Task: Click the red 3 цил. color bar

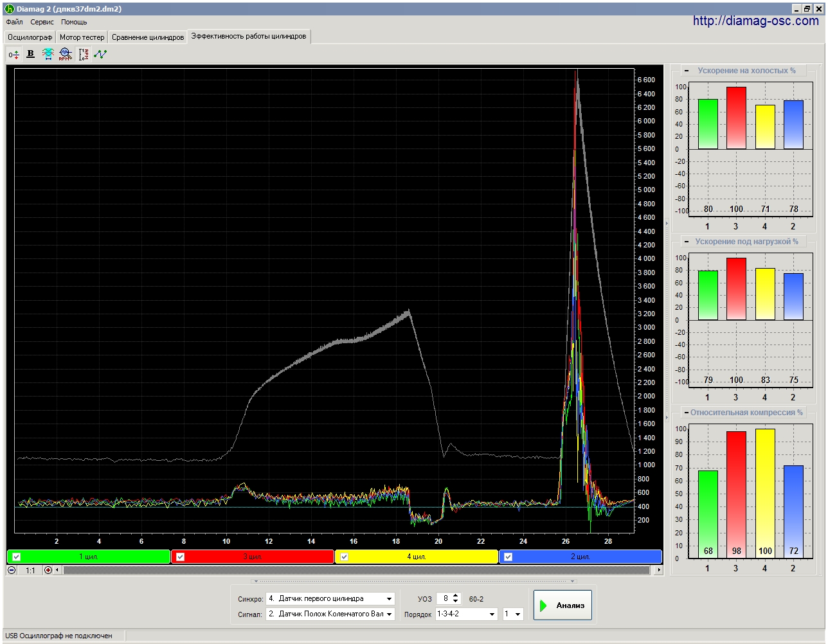Action: coord(253,557)
